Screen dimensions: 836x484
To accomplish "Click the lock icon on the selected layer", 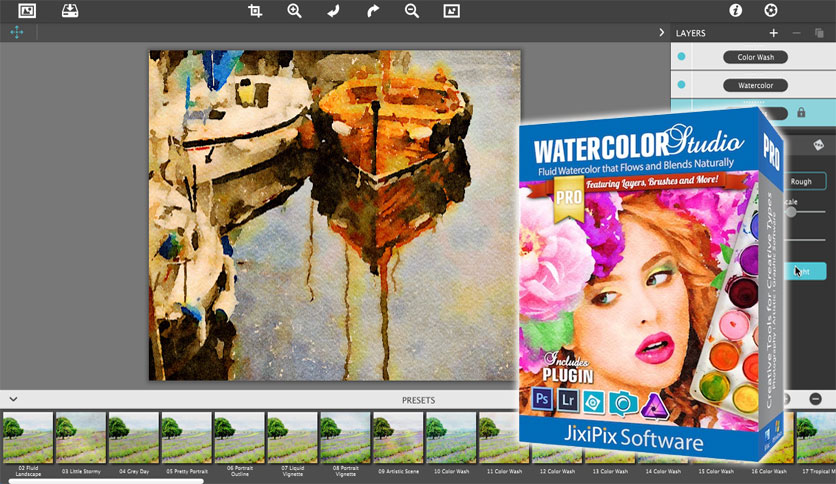I will pos(801,112).
